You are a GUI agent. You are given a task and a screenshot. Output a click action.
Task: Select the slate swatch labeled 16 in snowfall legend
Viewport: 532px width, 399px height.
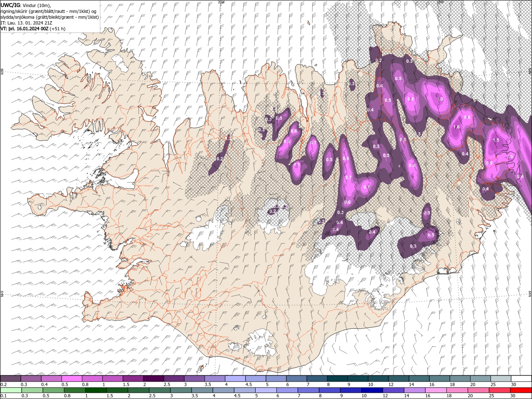click(440, 379)
